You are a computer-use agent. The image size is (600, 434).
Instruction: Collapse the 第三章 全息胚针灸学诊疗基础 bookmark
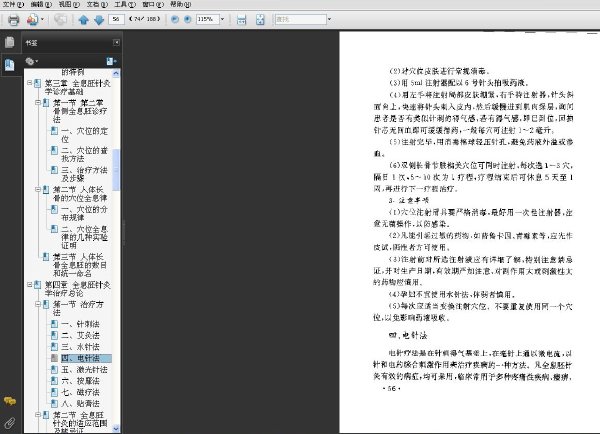click(x=30, y=83)
